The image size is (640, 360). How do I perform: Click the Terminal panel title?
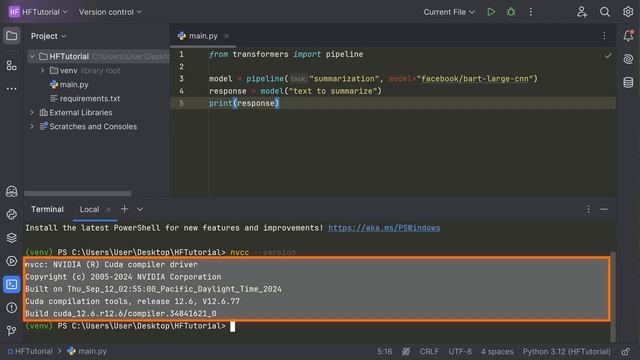[47, 209]
